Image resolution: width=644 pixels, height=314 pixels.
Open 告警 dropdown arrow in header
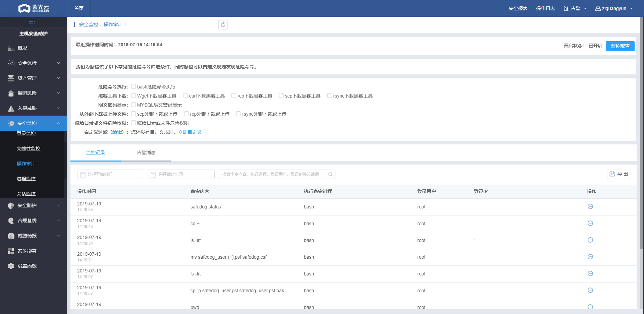(585, 8)
